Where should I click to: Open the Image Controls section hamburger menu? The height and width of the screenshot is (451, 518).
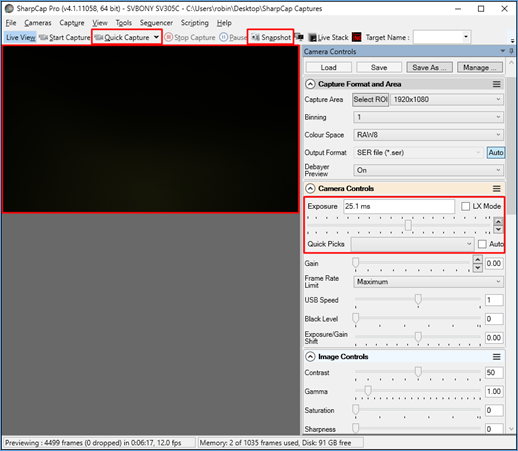click(x=497, y=357)
